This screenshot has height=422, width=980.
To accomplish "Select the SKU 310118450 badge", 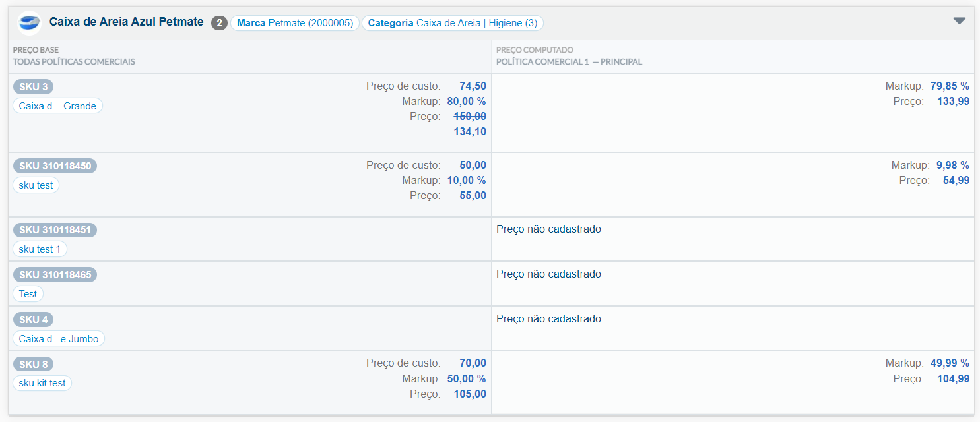I will pyautogui.click(x=55, y=166).
